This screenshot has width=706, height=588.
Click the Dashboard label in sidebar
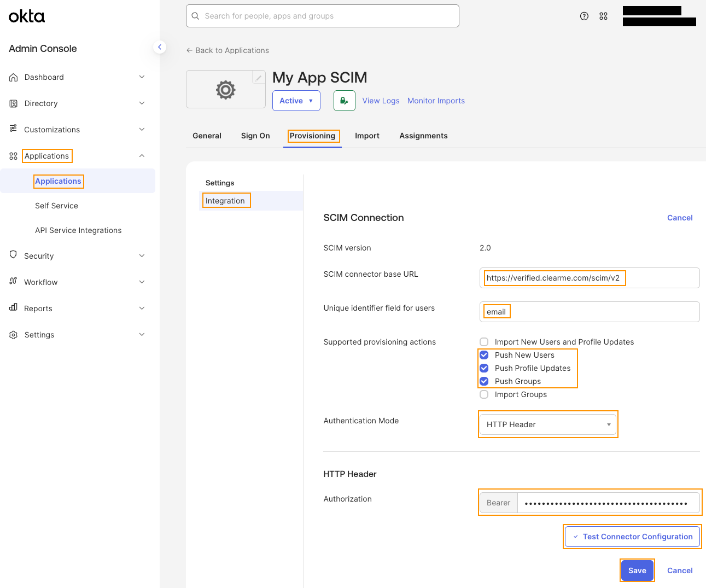click(x=44, y=77)
